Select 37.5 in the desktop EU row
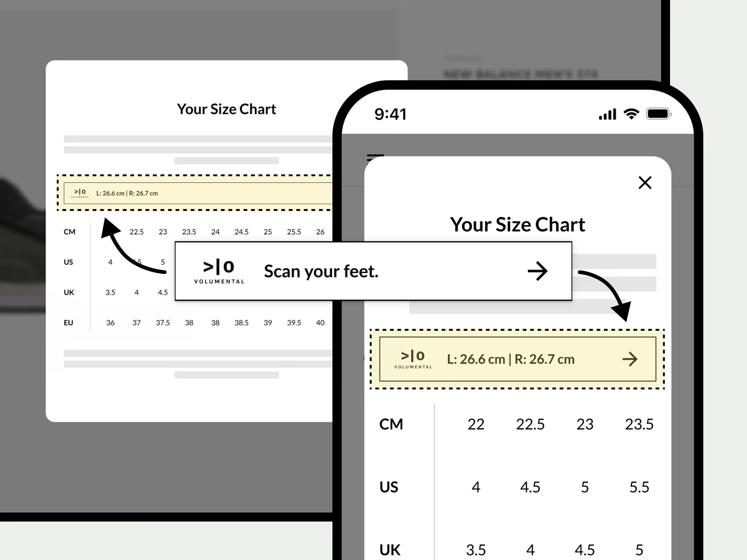The image size is (747, 560). (163, 323)
